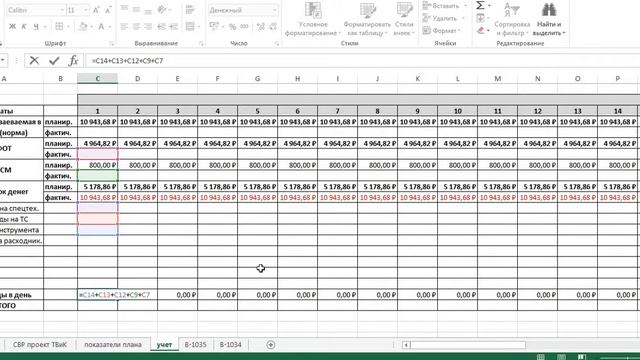Apply percent style format
This screenshot has width=640, height=360.
(232, 27)
